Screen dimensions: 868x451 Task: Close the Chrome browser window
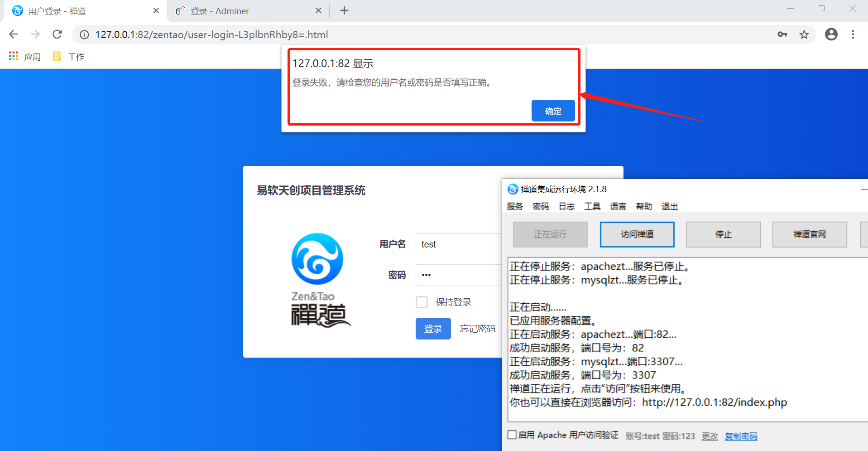(x=852, y=9)
